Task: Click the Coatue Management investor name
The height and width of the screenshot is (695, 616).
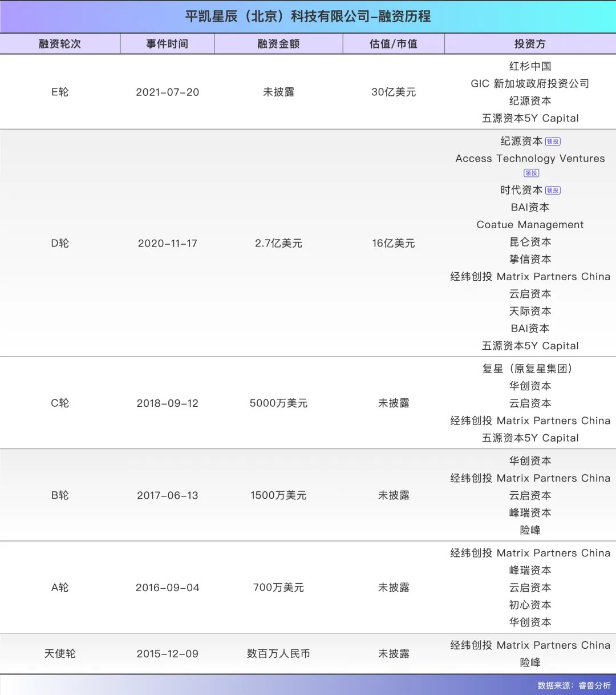Action: pyautogui.click(x=530, y=225)
